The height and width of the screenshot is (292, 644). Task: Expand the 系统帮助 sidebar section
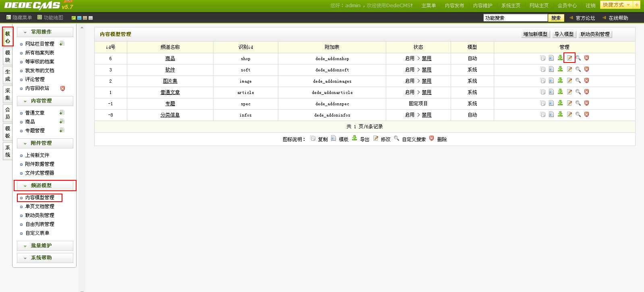click(x=45, y=258)
